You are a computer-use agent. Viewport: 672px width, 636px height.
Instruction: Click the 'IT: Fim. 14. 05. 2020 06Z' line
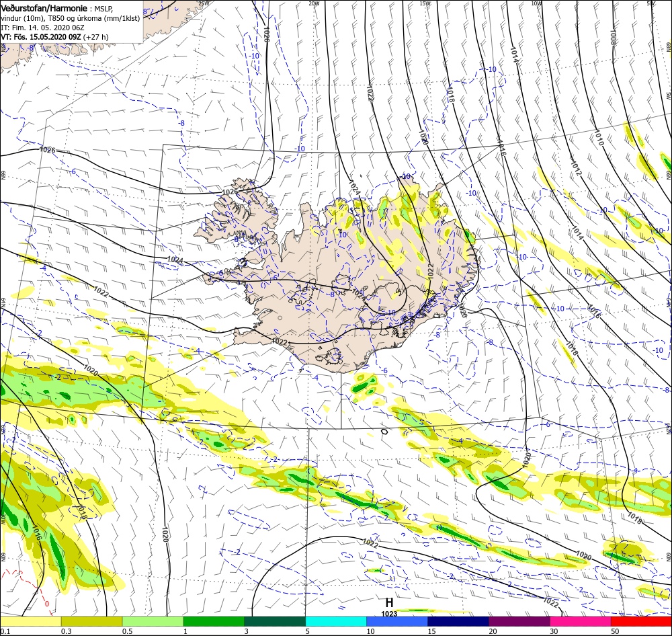point(42,28)
